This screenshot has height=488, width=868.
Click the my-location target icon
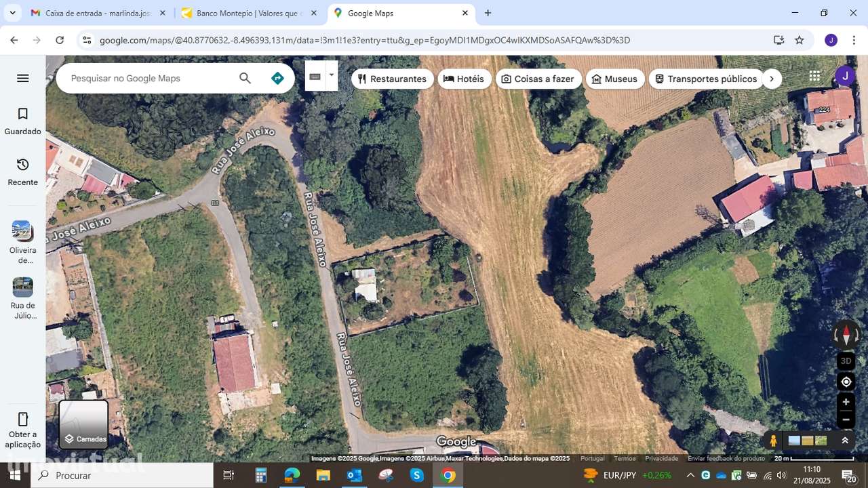[x=846, y=382]
